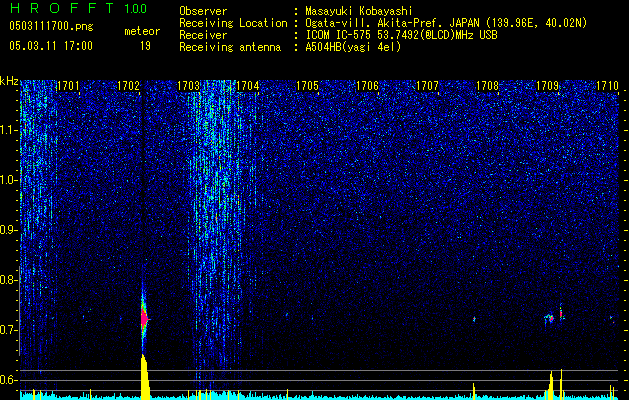This screenshot has width=629, height=400.
Task: Click the meteor count label
Action: (x=142, y=31)
